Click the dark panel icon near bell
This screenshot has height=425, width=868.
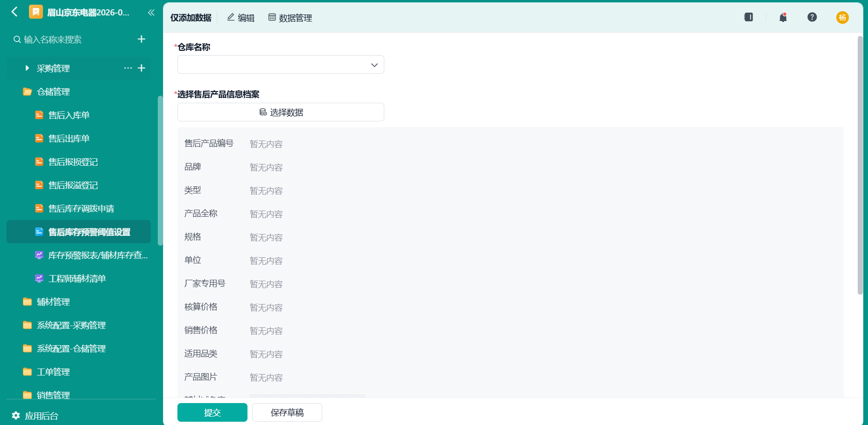[748, 17]
